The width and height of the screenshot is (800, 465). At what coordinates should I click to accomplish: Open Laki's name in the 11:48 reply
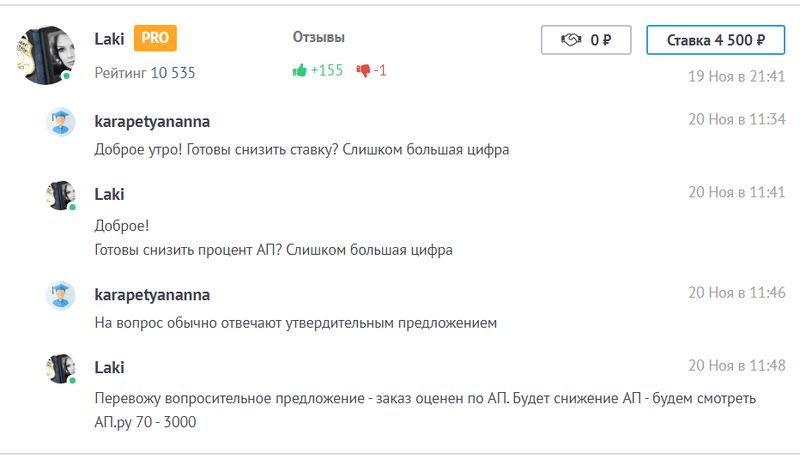click(109, 367)
